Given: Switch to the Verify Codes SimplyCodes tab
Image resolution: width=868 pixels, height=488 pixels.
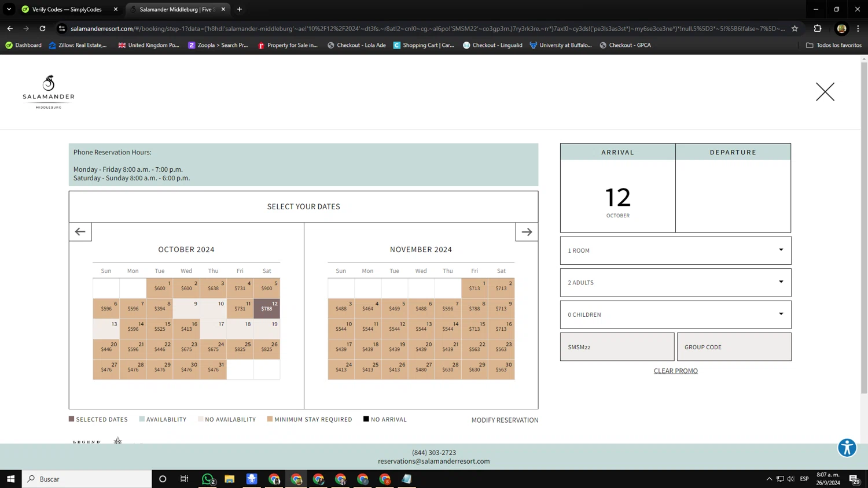Looking at the screenshot, I should [x=67, y=9].
